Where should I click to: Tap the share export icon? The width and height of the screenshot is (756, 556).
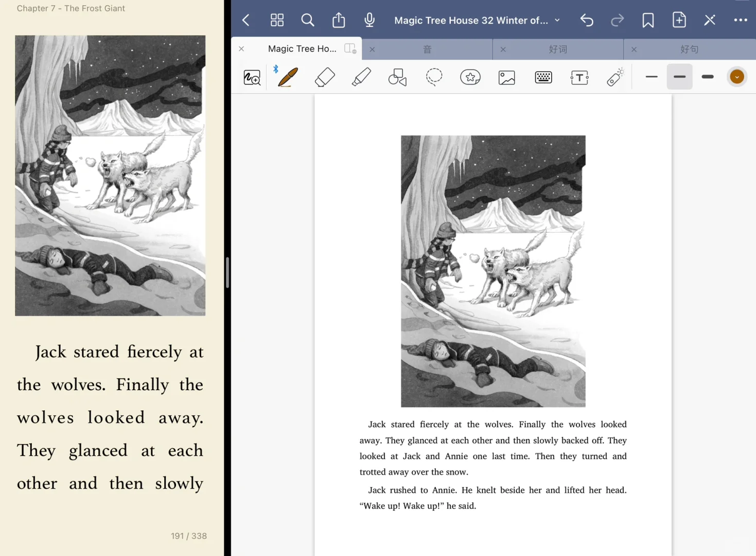click(339, 20)
